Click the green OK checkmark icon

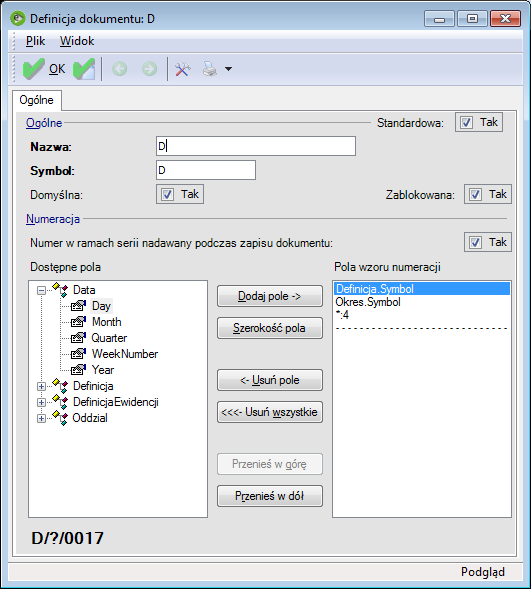[33, 69]
